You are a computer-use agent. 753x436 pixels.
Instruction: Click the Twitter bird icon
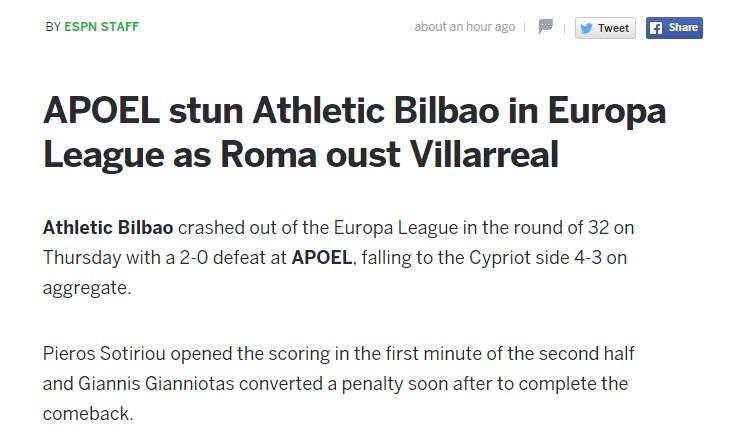point(587,28)
